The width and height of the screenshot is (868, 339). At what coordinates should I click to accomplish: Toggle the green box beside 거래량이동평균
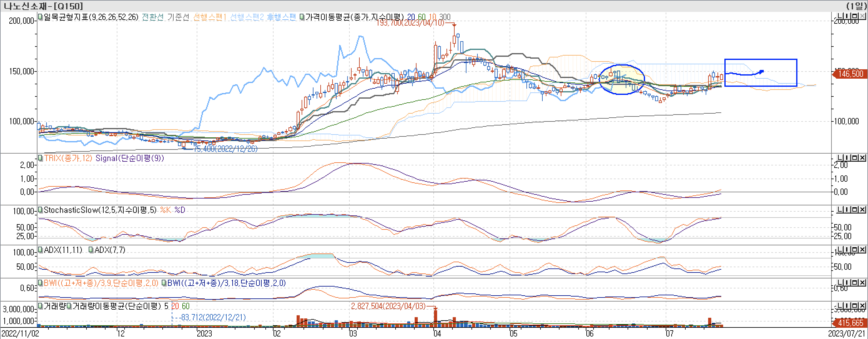point(69,306)
